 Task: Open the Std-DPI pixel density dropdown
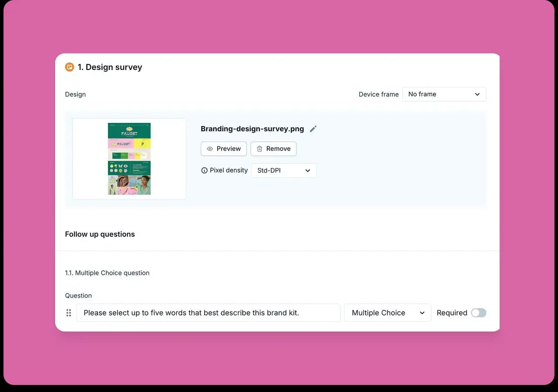pos(284,171)
